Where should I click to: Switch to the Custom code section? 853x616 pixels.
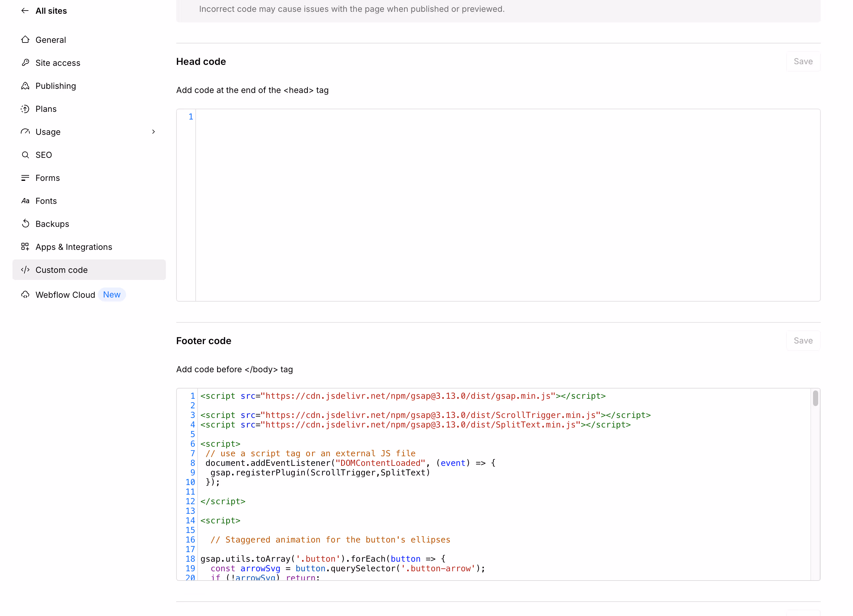62,269
